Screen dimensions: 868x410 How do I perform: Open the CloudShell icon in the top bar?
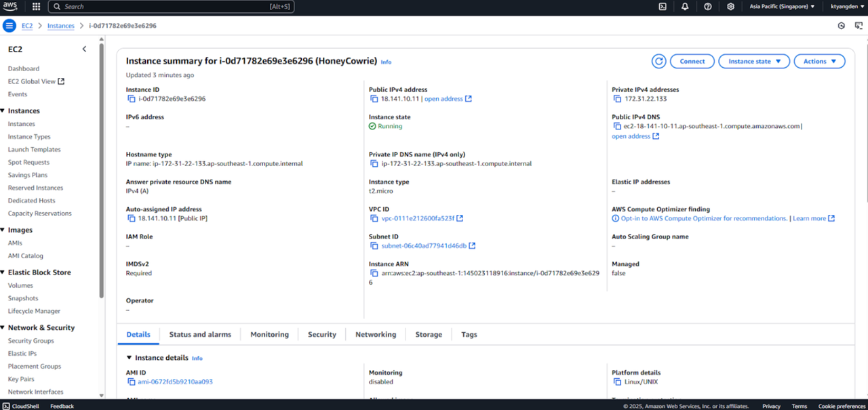[663, 7]
